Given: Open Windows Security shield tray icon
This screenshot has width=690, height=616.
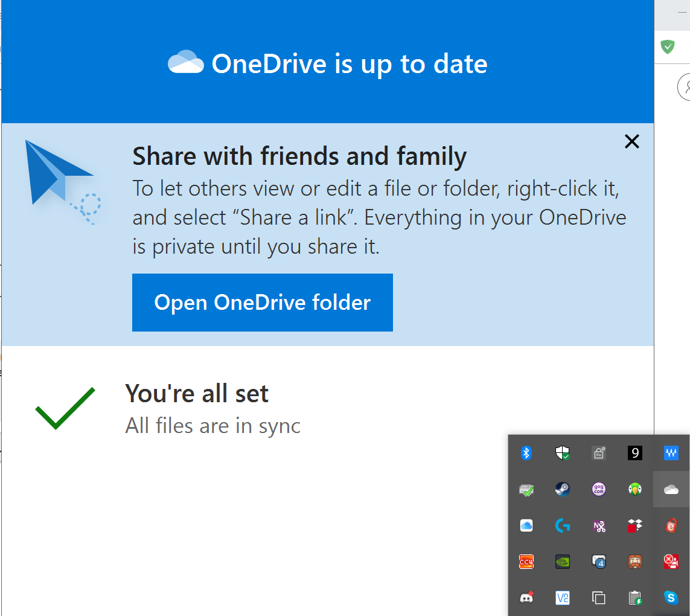Looking at the screenshot, I should [x=563, y=453].
